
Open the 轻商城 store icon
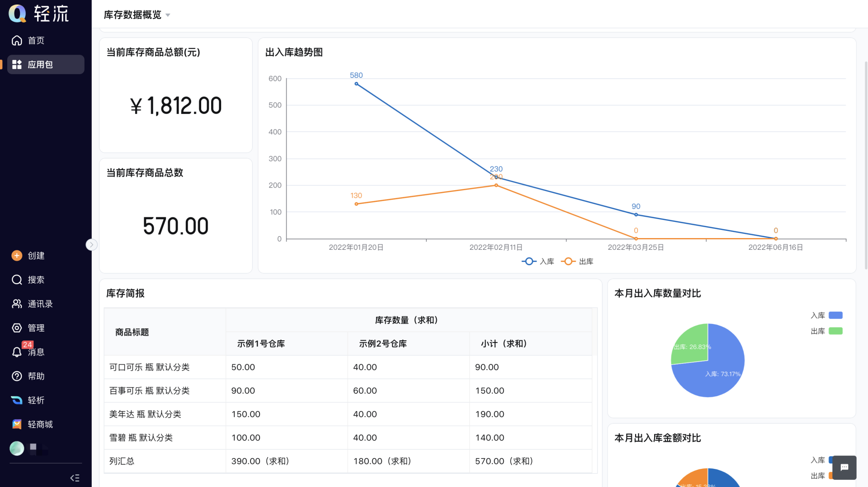(17, 424)
